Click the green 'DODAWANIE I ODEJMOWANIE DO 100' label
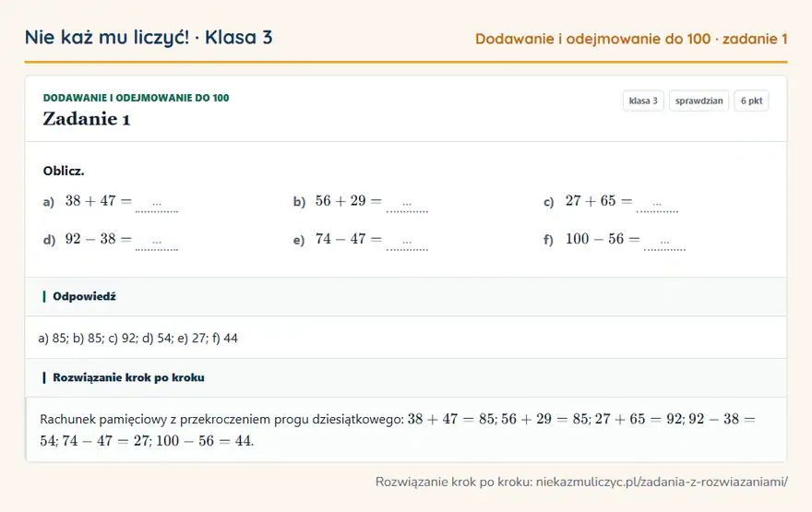Screen dimensions: 812x512 click(136, 98)
